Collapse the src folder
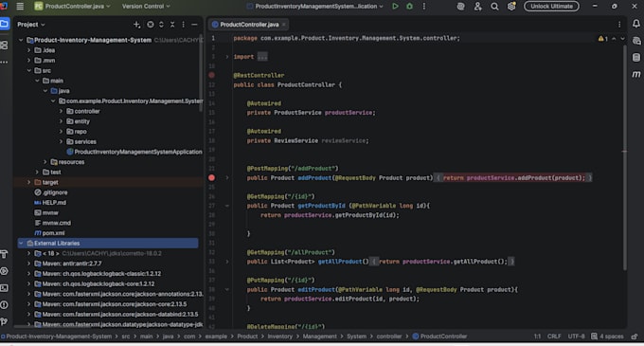 point(28,70)
